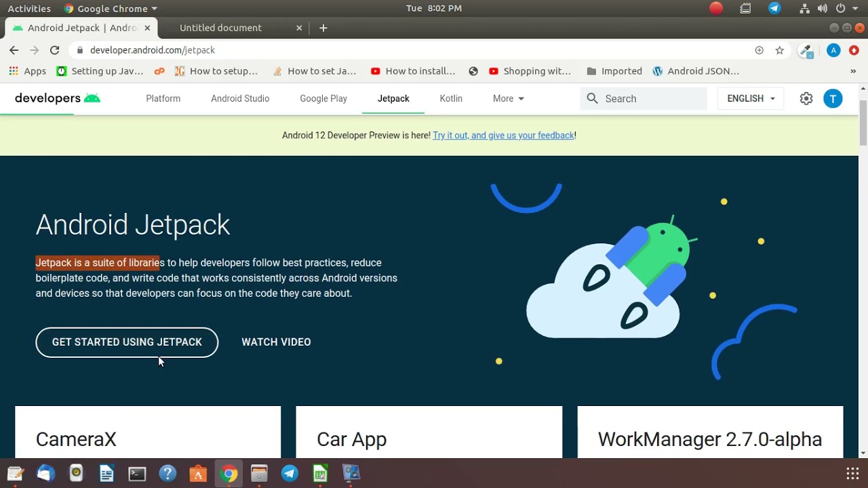Open LibreOffice Calc from dock
868x488 pixels.
pos(320,473)
